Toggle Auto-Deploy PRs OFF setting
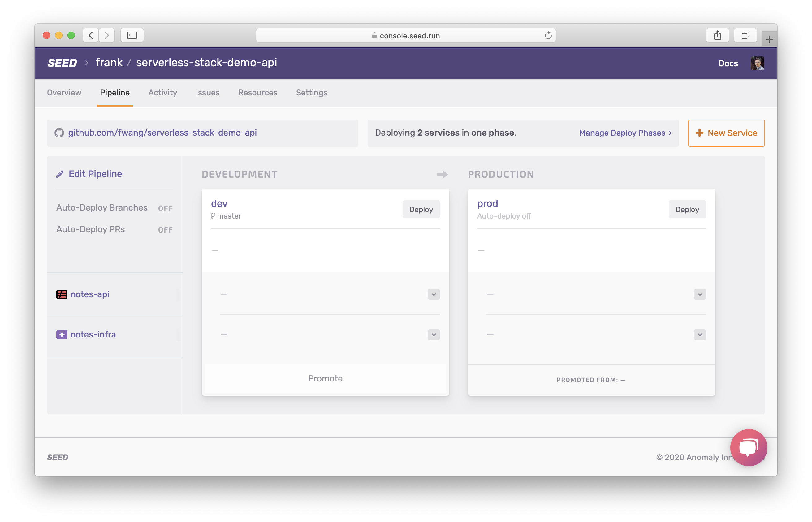The width and height of the screenshot is (812, 522). pyautogui.click(x=165, y=230)
